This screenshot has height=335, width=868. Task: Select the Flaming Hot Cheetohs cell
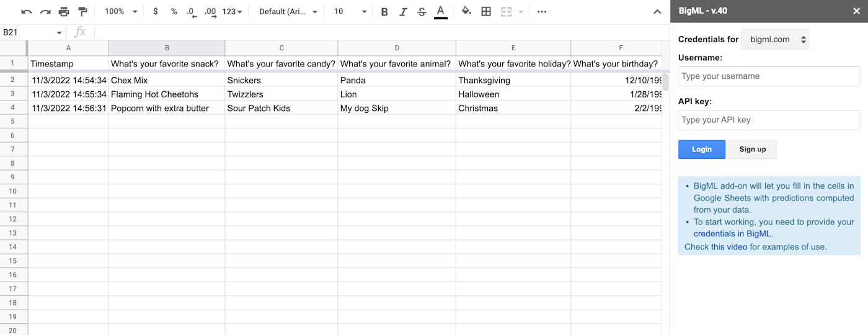coord(167,94)
